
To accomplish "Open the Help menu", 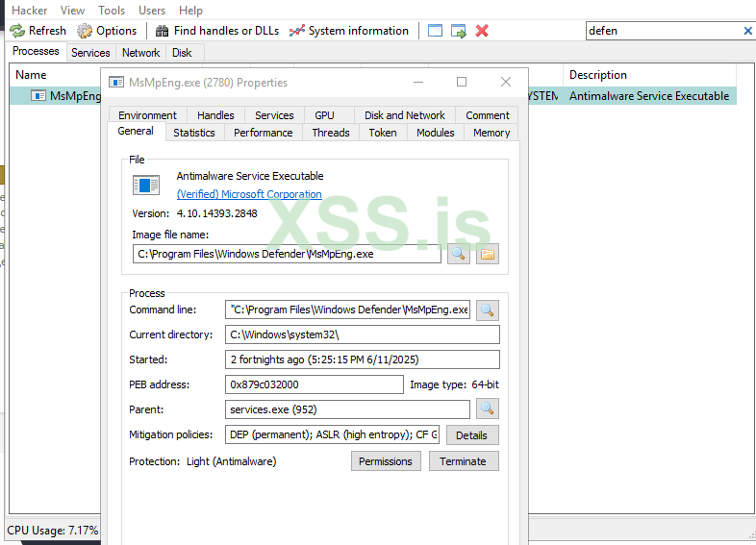I will point(191,11).
